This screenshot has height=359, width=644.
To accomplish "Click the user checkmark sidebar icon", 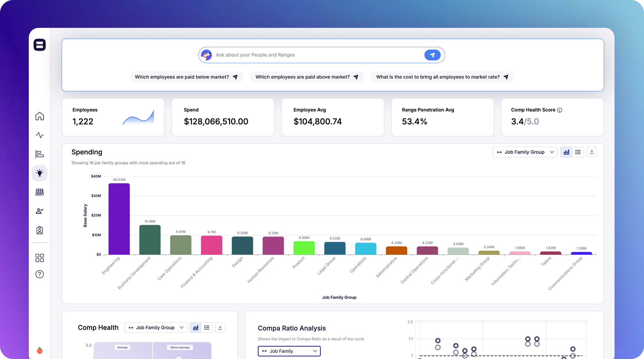I will point(40,211).
